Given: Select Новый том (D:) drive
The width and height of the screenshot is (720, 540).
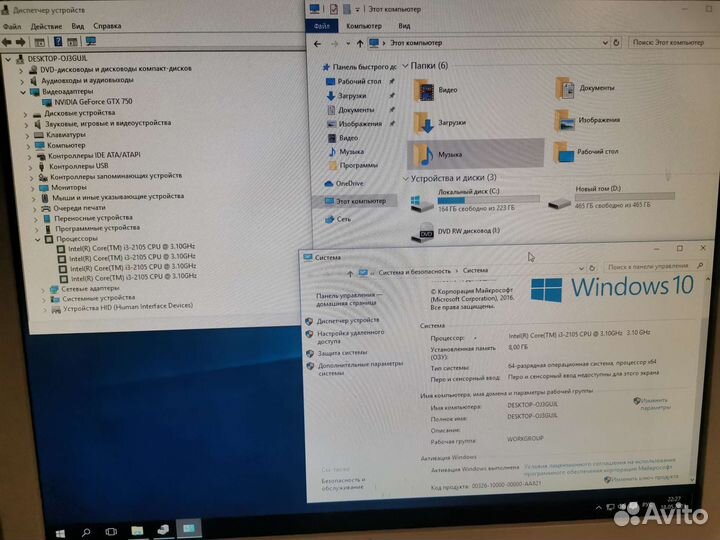Looking at the screenshot, I should [612, 197].
